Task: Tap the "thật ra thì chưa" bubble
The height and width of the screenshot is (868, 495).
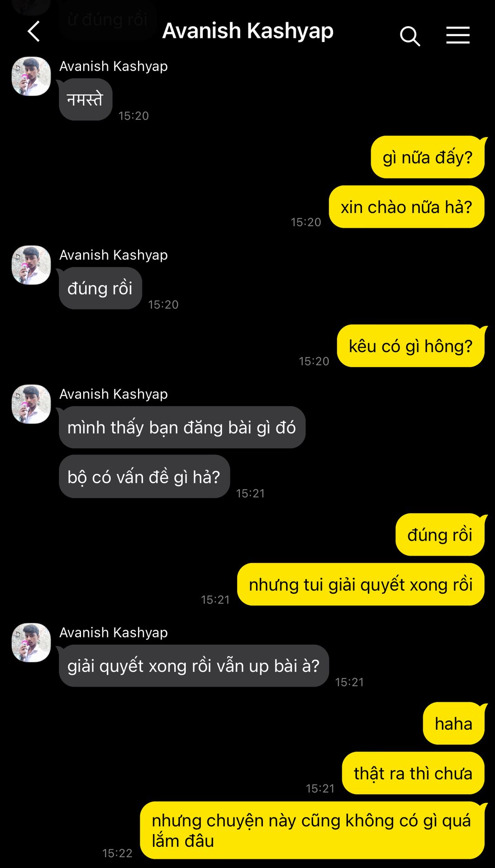Action: (x=413, y=774)
